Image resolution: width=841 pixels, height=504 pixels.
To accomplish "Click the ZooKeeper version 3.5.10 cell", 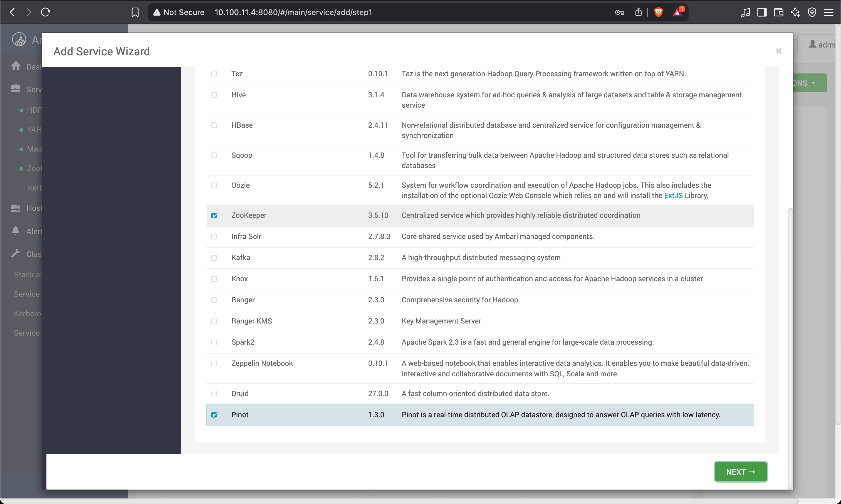I will coord(378,215).
